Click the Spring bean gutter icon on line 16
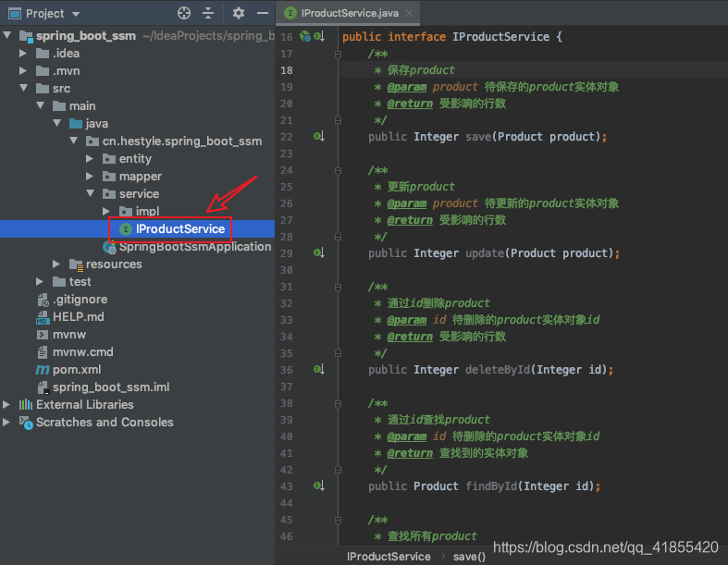Screen dimensions: 728x565 coord(305,36)
